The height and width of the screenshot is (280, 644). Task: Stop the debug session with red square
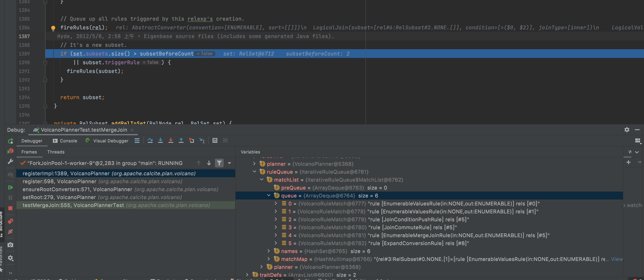pos(10,208)
